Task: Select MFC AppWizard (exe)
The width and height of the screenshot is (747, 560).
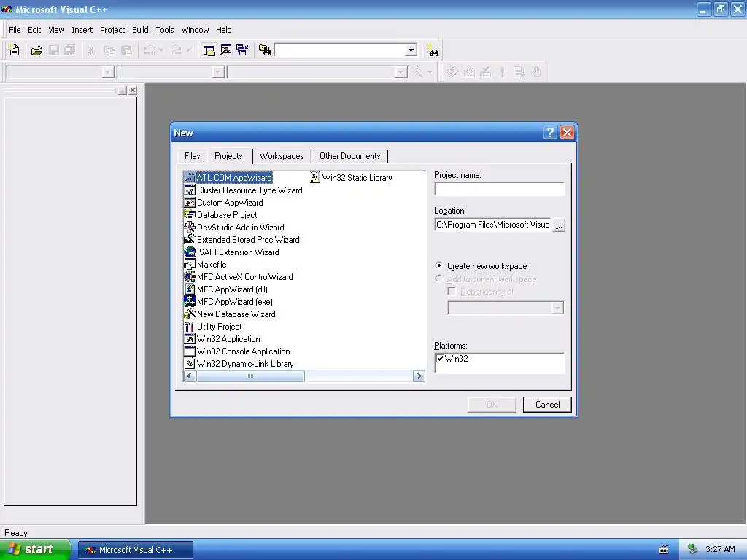Action: tap(228, 301)
